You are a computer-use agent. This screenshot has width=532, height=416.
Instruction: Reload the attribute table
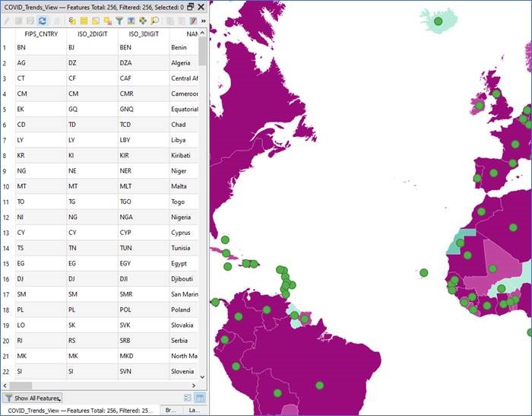point(43,21)
